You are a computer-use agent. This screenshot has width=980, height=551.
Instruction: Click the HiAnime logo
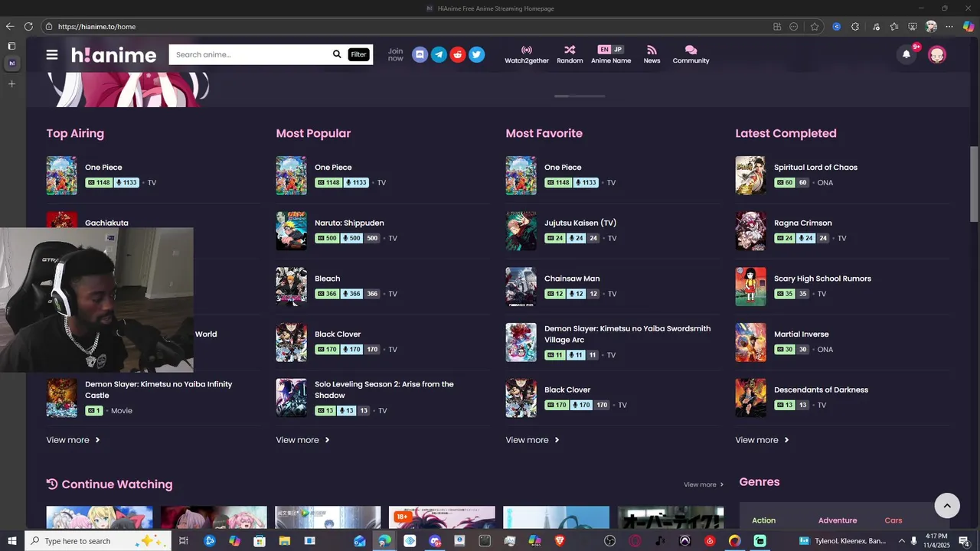(x=114, y=54)
